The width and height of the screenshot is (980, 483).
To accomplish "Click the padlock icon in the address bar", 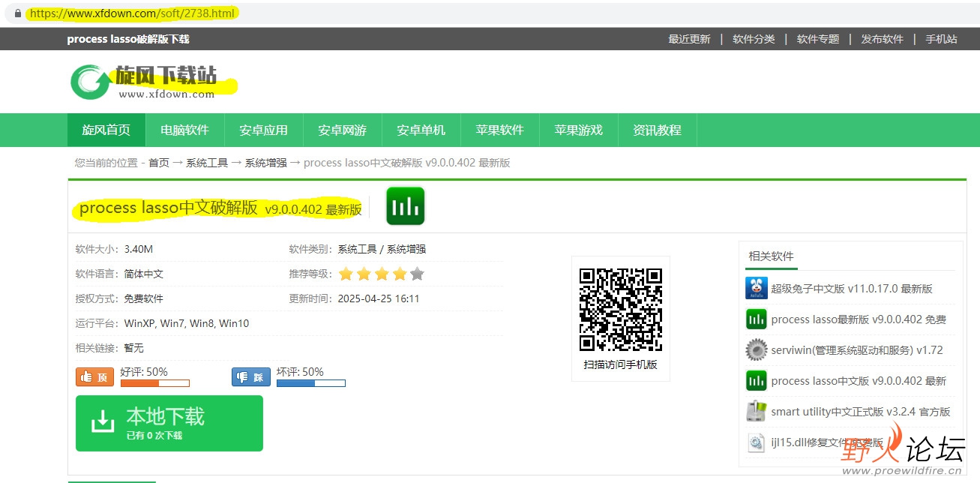I will tap(18, 13).
